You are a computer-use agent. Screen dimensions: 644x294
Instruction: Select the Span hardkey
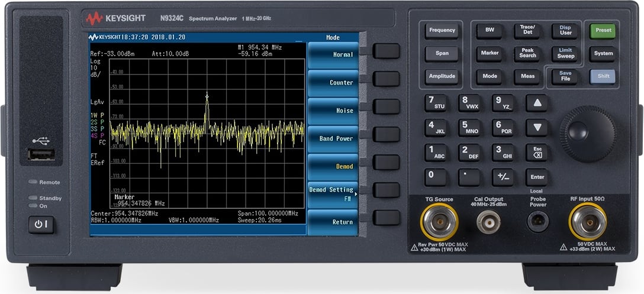point(442,54)
